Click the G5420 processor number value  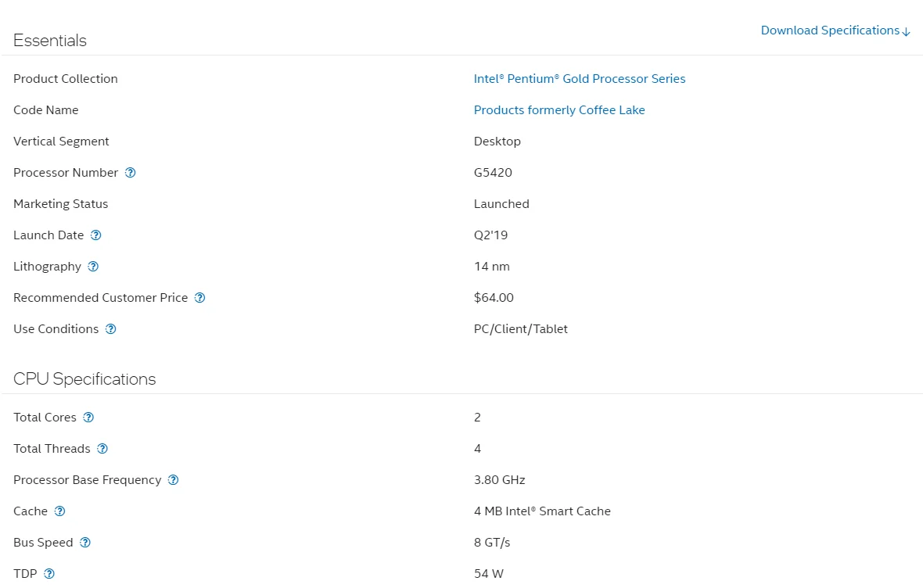coord(493,173)
